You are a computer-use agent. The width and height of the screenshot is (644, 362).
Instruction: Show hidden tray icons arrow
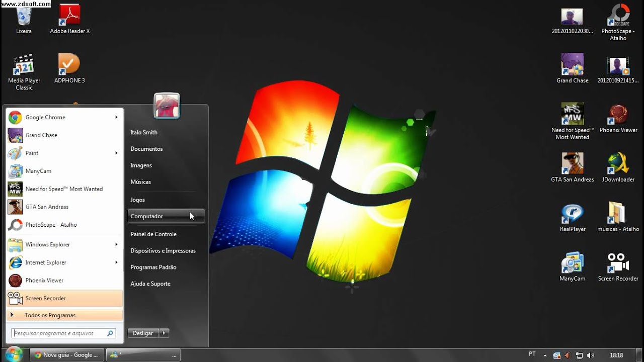click(x=545, y=355)
